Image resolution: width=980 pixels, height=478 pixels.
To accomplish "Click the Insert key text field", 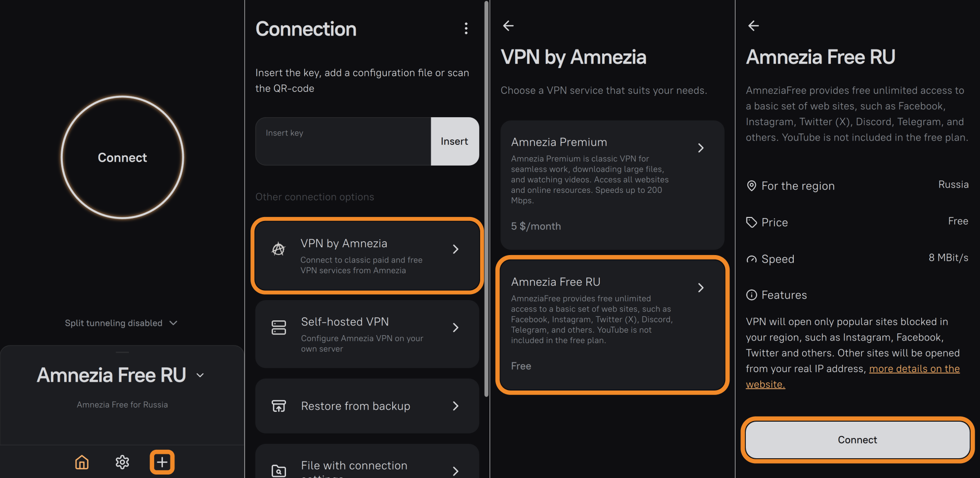I will 343,141.
